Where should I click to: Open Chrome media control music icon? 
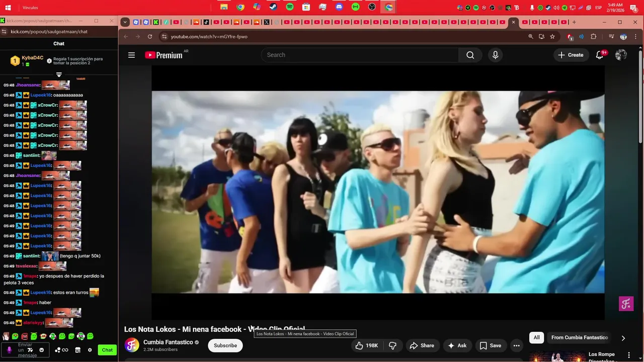(611, 37)
